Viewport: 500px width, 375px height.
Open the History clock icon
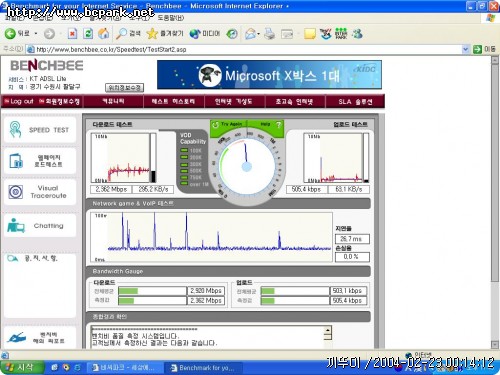click(232, 34)
